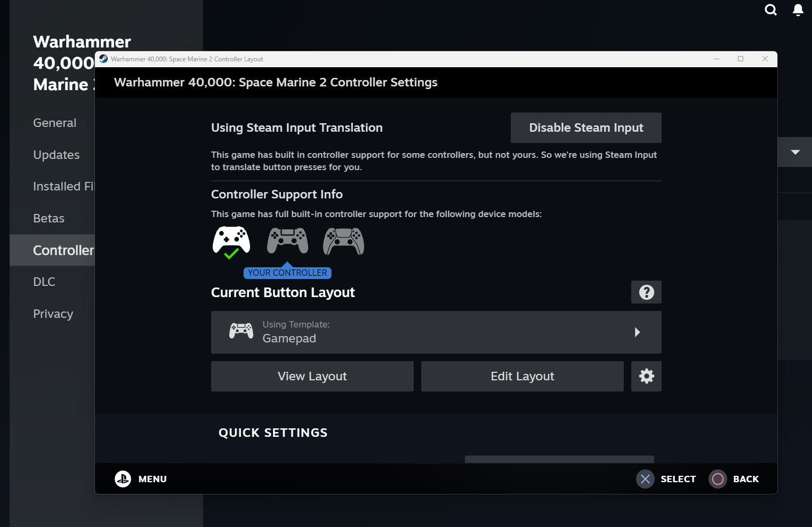The width and height of the screenshot is (812, 527).
Task: Select the DualShock 4 controller icon
Action: point(287,241)
